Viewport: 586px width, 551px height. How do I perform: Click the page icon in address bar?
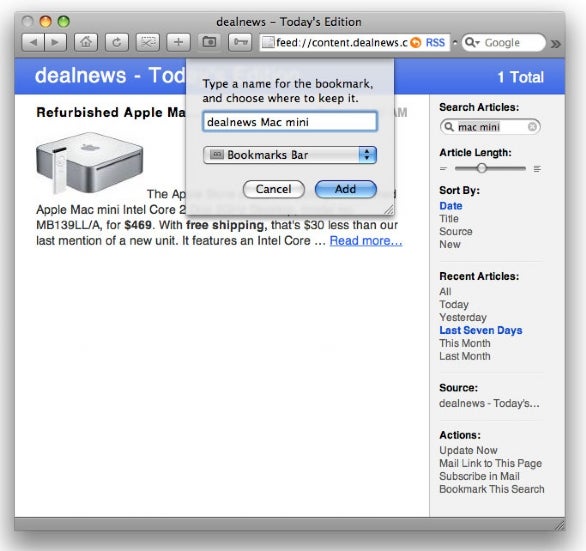[268, 43]
